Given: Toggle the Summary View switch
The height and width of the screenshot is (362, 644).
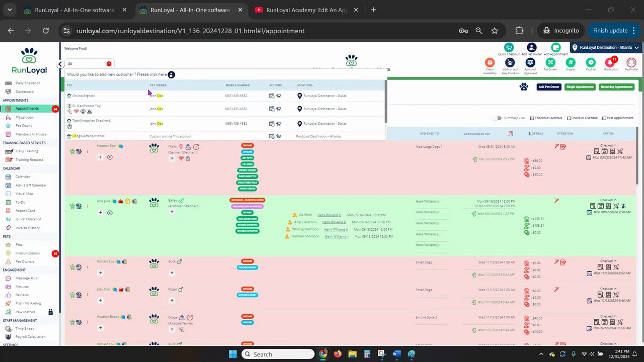Looking at the screenshot, I should pyautogui.click(x=498, y=118).
